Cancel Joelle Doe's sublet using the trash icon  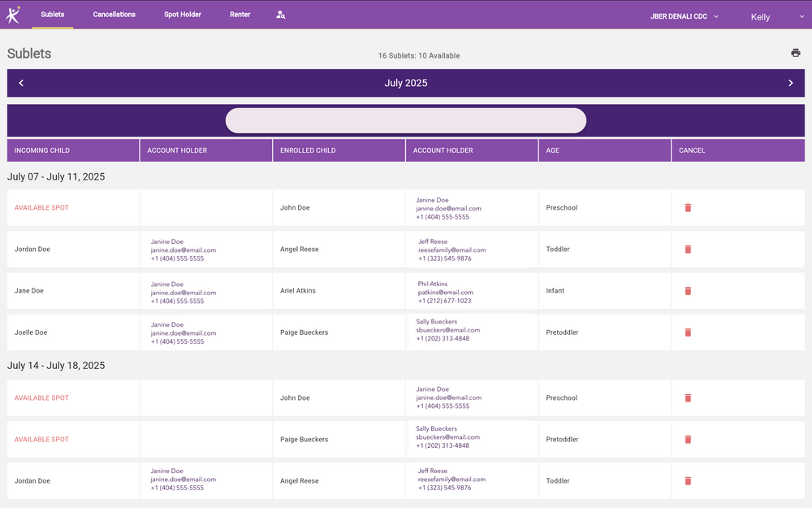coord(688,332)
